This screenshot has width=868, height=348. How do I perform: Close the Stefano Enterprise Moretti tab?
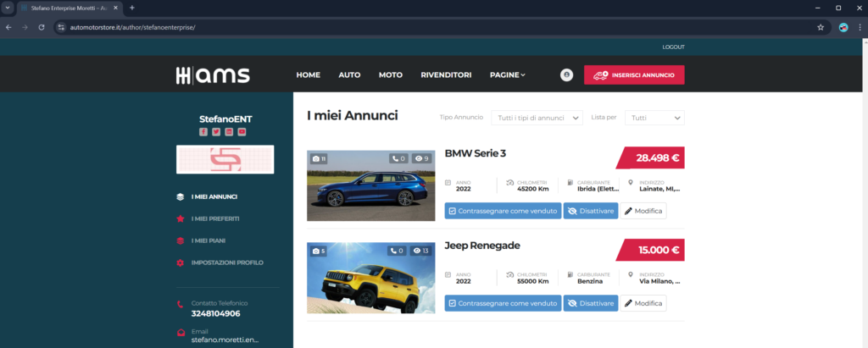[115, 8]
